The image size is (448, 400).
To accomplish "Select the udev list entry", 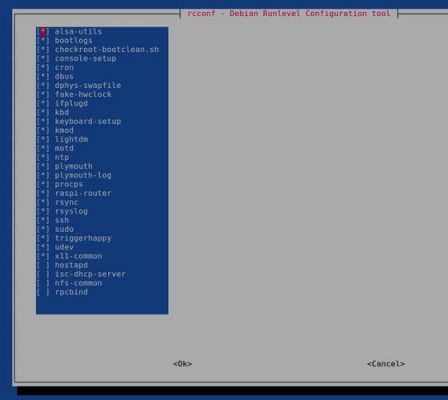I will 102,248.
